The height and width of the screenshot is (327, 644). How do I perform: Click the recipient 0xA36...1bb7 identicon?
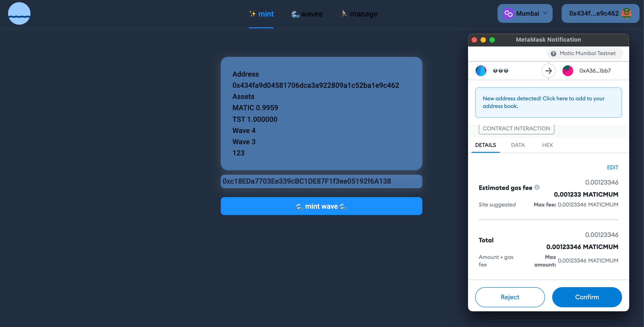pyautogui.click(x=568, y=71)
